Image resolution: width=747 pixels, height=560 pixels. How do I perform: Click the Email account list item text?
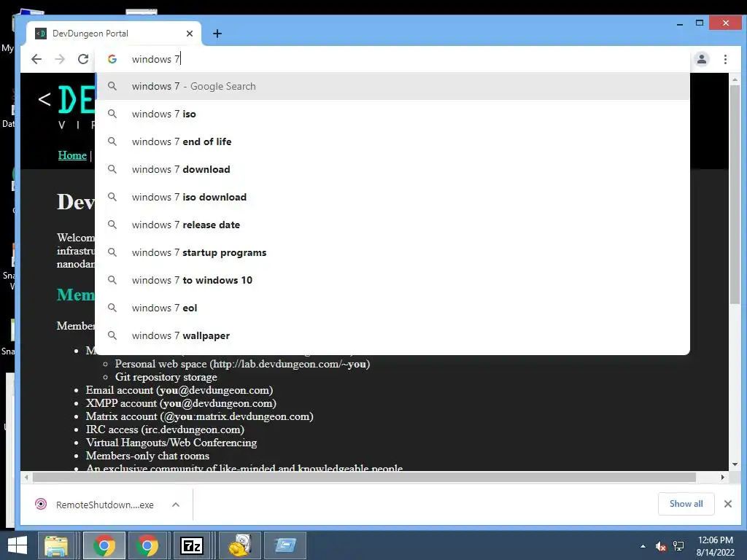179,390
